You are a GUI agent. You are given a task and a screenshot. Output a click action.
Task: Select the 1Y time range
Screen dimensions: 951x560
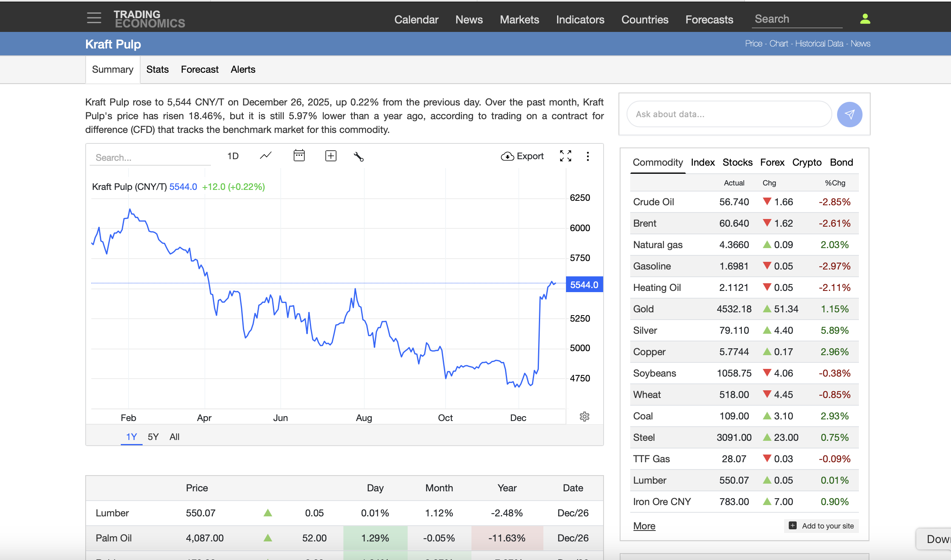coord(131,437)
